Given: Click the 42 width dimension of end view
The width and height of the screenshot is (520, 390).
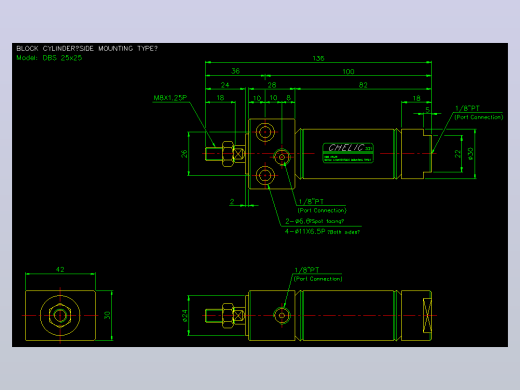Looking at the screenshot, I should (60, 269).
